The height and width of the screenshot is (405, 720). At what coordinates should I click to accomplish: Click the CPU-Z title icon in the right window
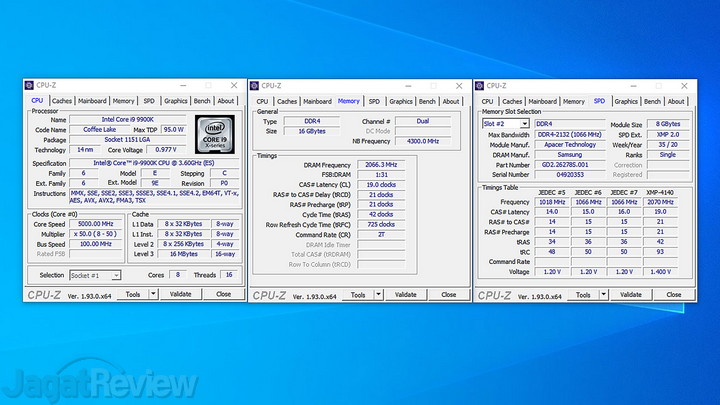[x=481, y=86]
